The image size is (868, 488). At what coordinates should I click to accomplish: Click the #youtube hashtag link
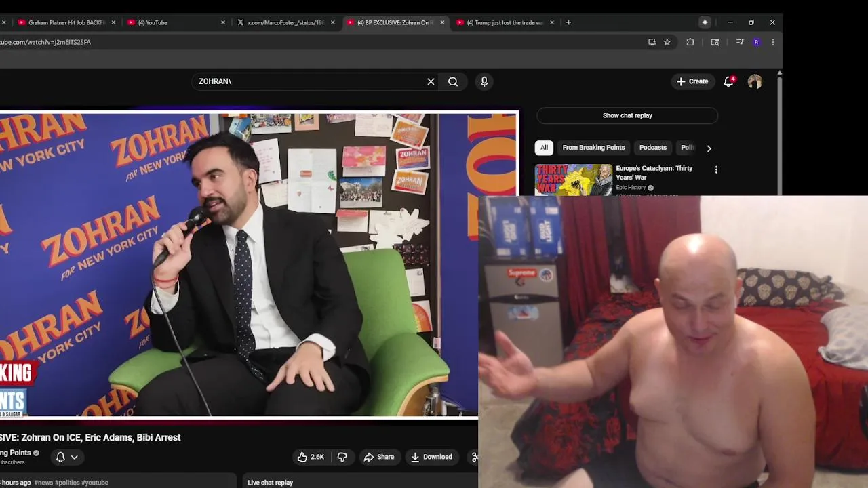pyautogui.click(x=95, y=483)
